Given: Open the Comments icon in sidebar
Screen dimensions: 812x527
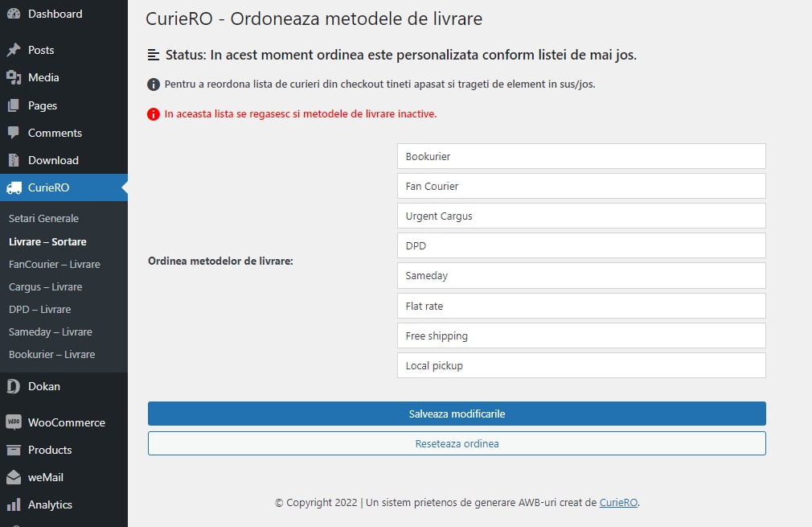Looking at the screenshot, I should 14,133.
